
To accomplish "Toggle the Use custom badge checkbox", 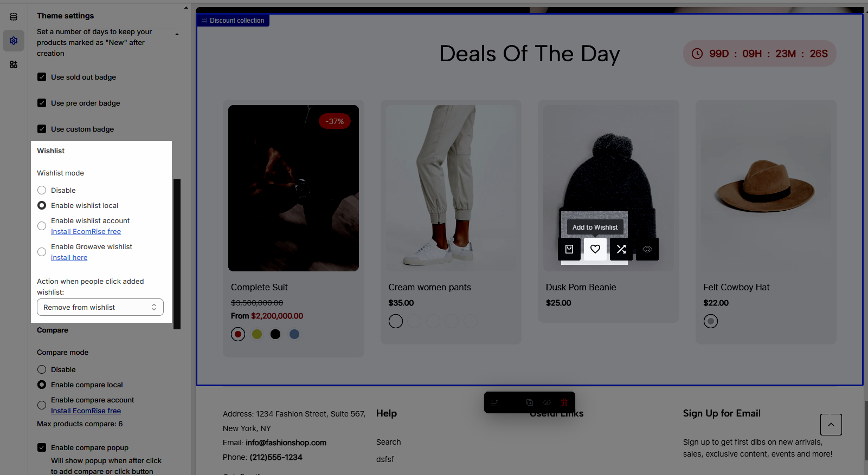I will tap(42, 129).
